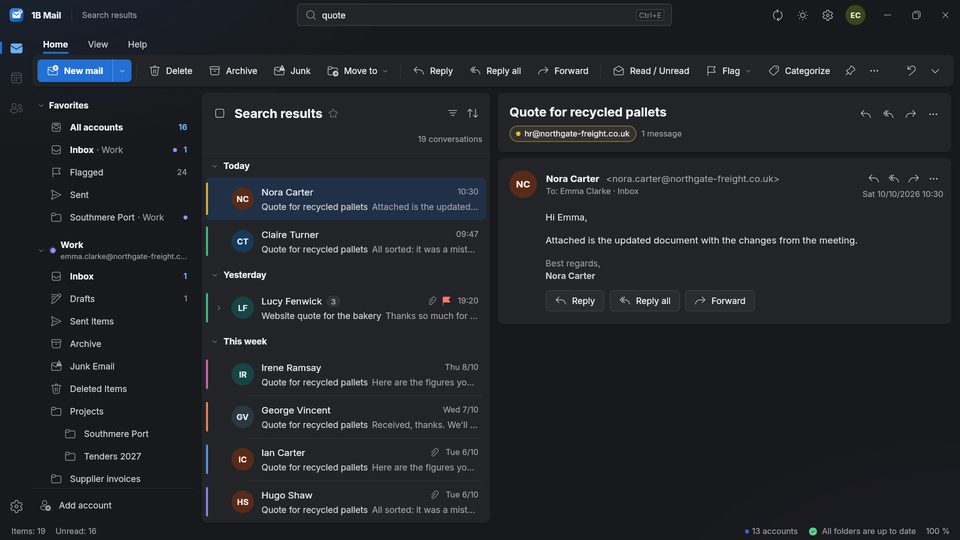Viewport: 960px width, 540px height.
Task: Collapse the Work account tree
Action: point(41,250)
